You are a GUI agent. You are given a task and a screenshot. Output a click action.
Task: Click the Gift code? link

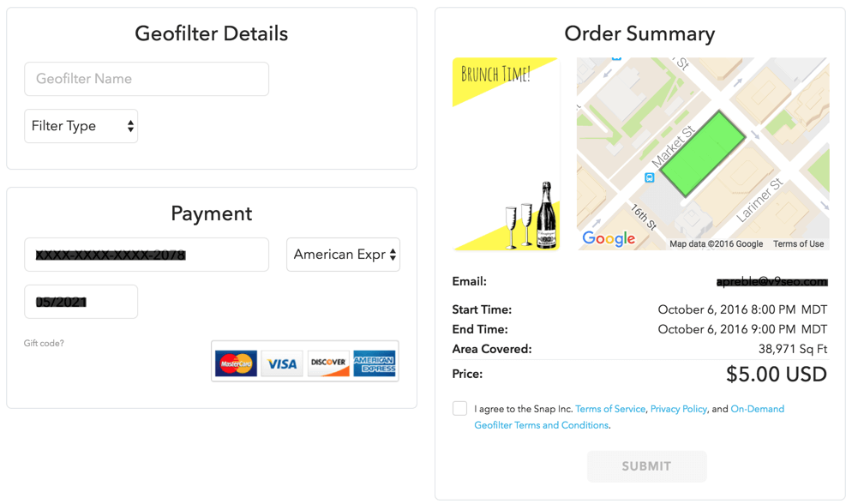coord(44,344)
